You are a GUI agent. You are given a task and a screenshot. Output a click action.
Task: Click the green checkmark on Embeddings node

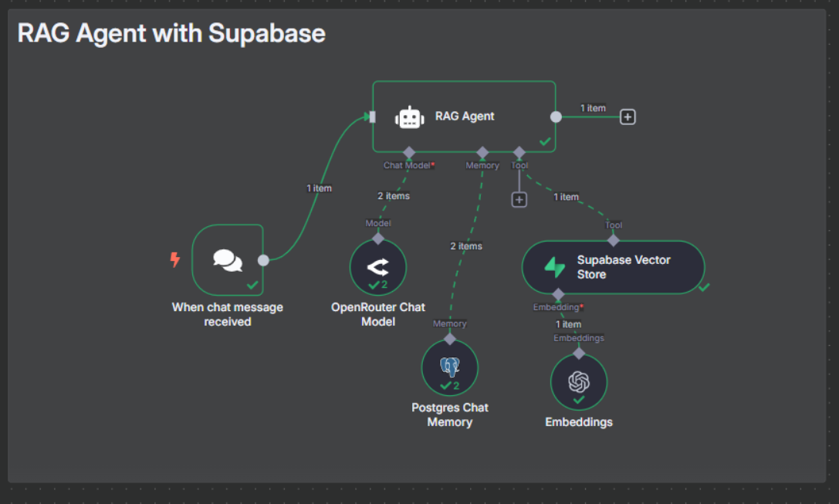point(578,400)
